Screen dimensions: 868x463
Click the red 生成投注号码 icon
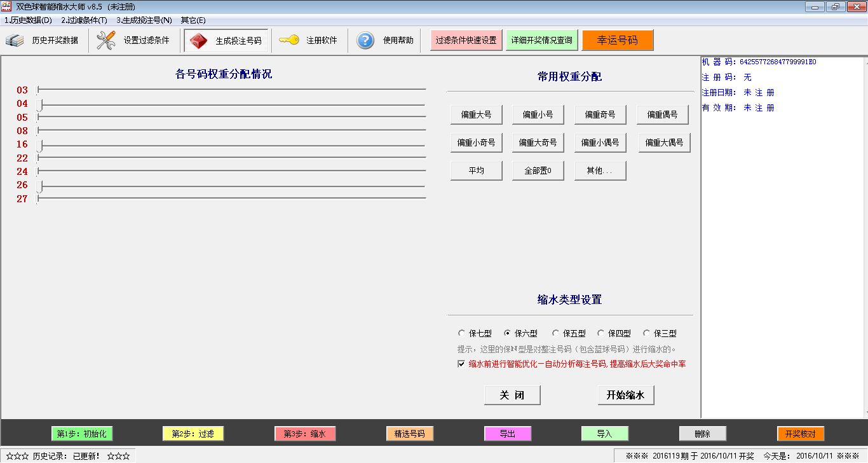199,41
